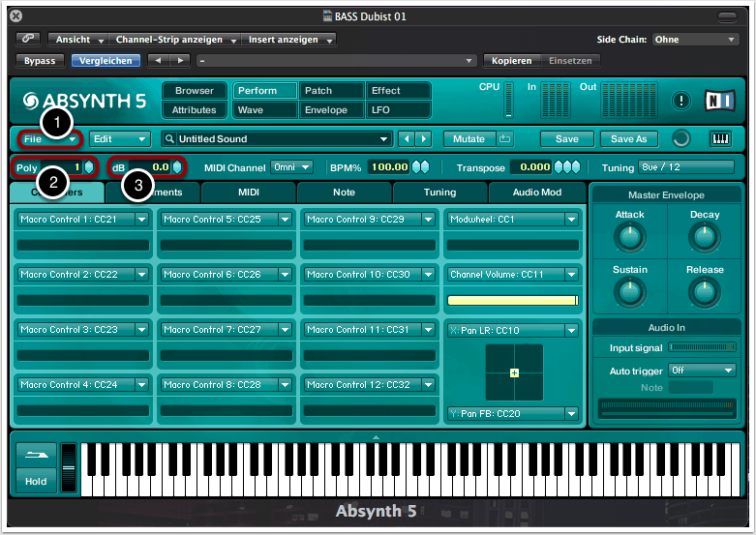756x535 pixels.
Task: Toggle the Vergleichen compare button
Action: (106, 61)
